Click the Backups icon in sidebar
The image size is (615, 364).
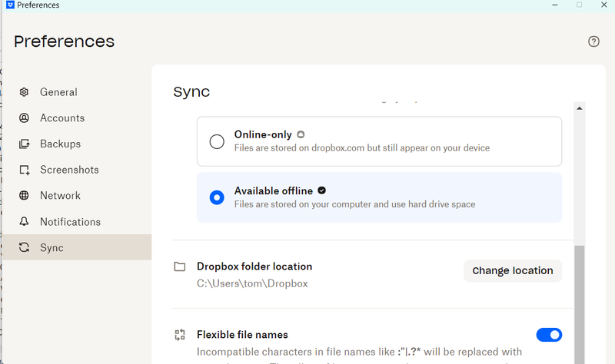(x=25, y=144)
